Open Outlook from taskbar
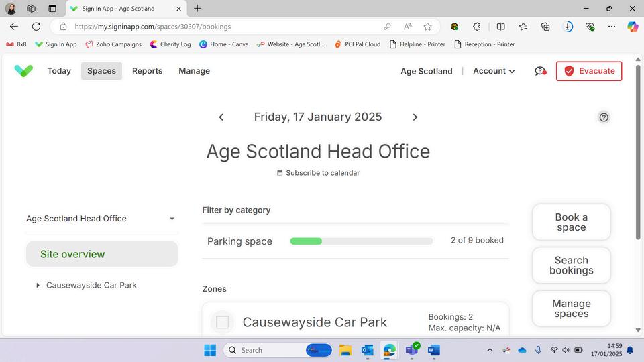This screenshot has height=362, width=644. [x=367, y=350]
